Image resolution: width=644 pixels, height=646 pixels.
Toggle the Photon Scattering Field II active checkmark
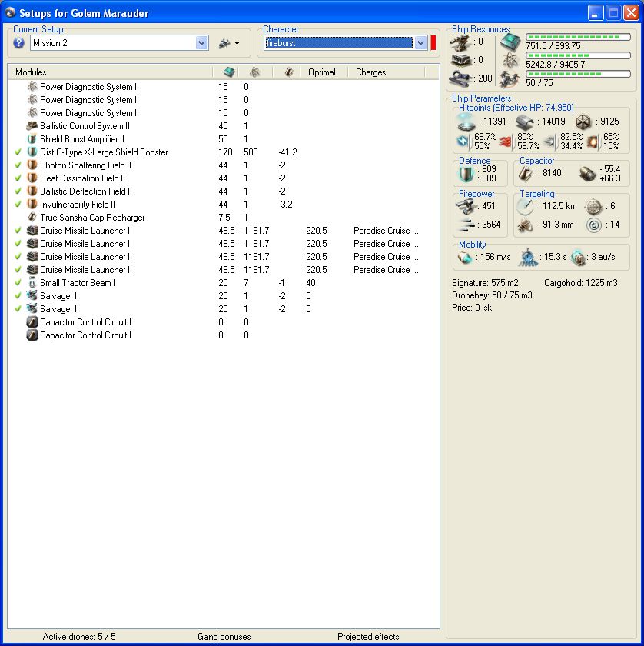(18, 165)
